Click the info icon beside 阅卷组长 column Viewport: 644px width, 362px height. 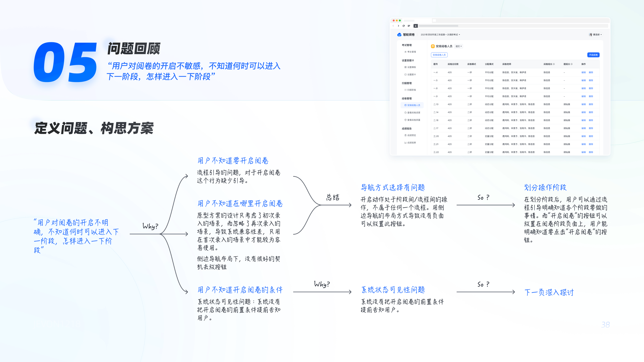[x=554, y=64]
